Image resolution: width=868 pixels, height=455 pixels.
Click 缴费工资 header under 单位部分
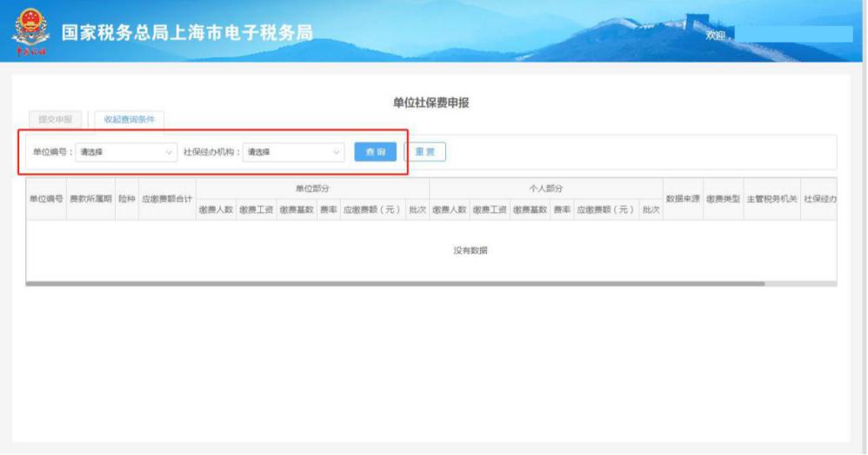pyautogui.click(x=257, y=210)
